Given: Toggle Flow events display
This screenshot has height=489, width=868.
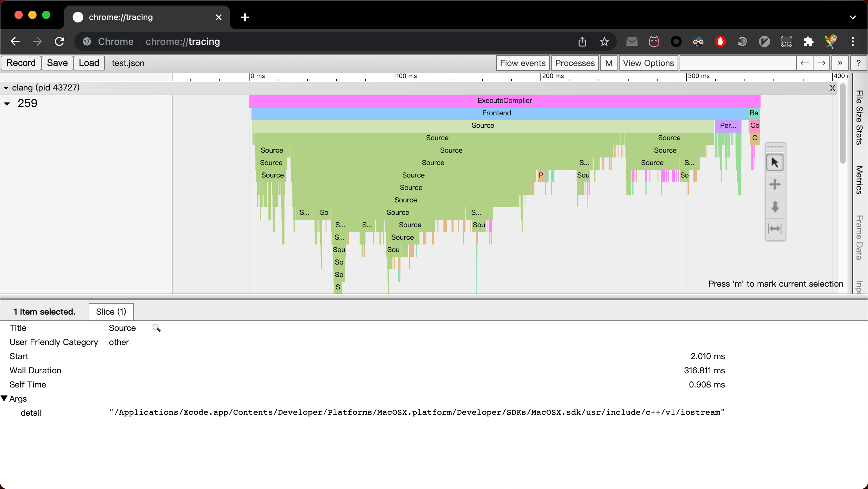Looking at the screenshot, I should (x=522, y=63).
